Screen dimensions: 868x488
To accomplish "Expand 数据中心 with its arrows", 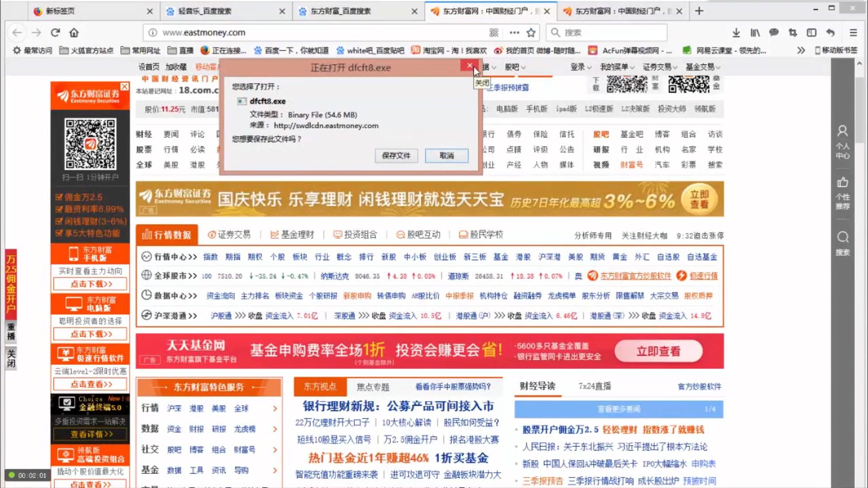I will click(x=192, y=296).
